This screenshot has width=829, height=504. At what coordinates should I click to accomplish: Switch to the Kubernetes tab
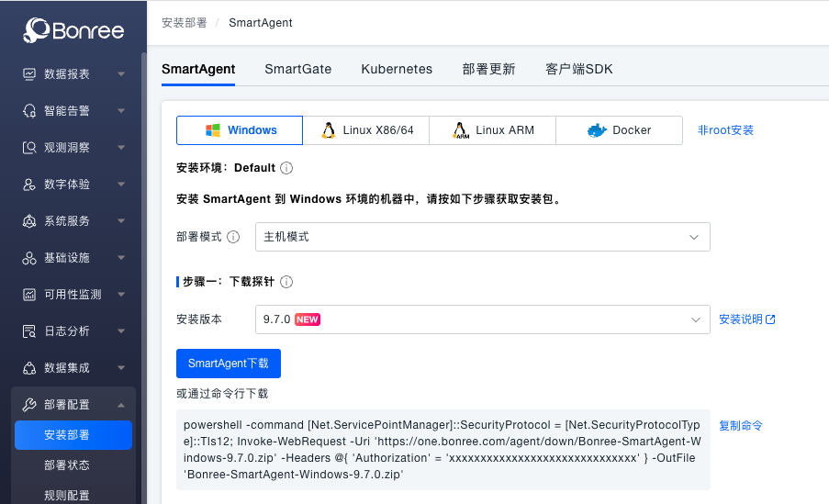(x=397, y=69)
